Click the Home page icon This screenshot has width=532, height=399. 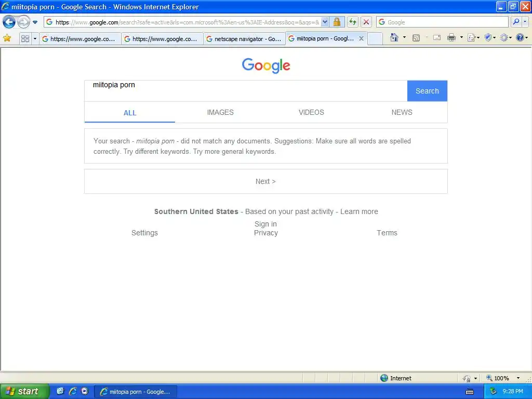tap(394, 37)
